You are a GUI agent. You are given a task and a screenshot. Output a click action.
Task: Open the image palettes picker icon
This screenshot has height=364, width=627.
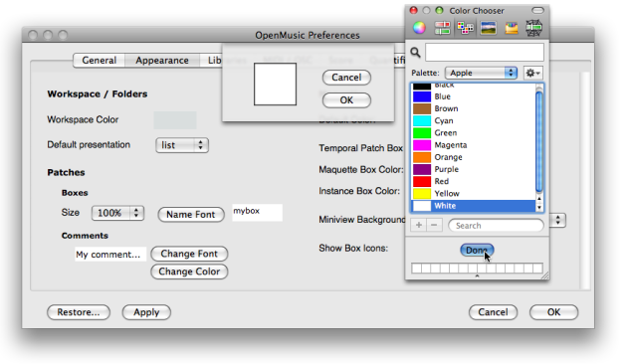coord(489,28)
